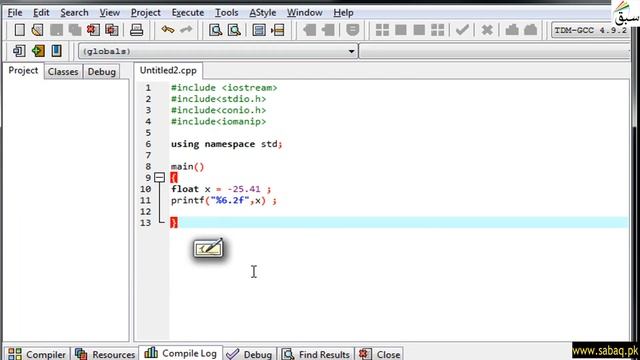This screenshot has width=640, height=360.
Task: Save the current file
Action: click(56, 30)
